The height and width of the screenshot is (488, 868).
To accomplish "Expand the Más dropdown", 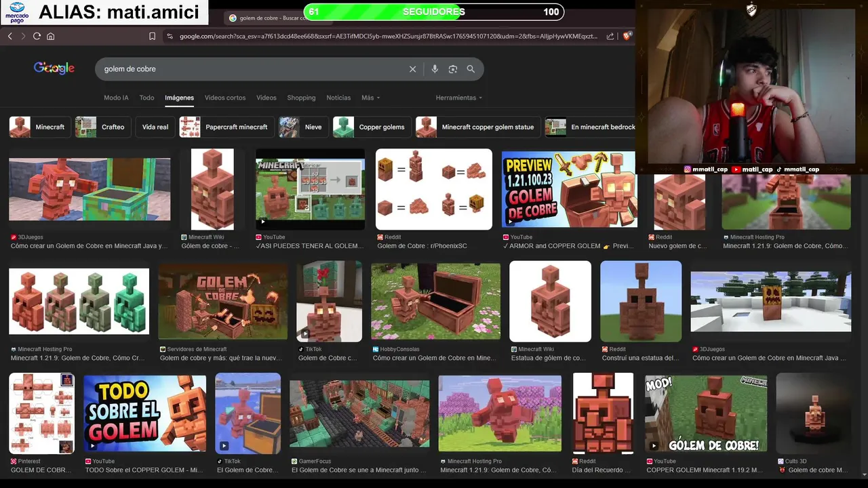I will point(370,98).
